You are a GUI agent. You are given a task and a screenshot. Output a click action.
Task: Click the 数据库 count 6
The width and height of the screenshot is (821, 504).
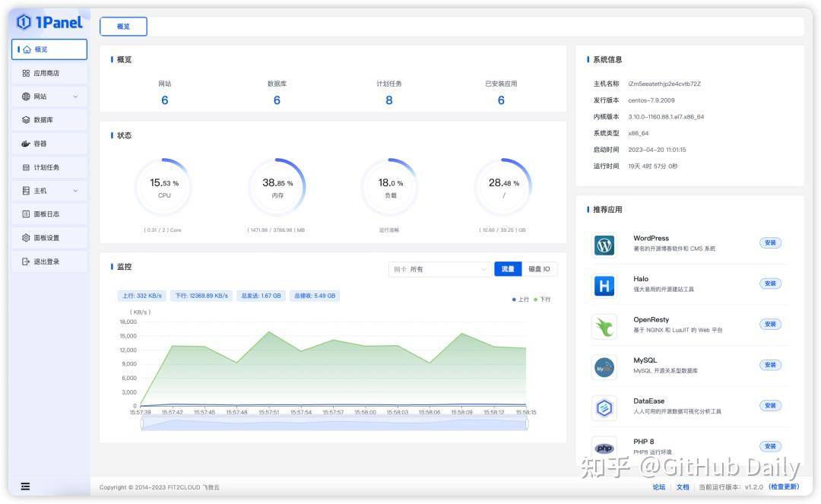pos(277,100)
